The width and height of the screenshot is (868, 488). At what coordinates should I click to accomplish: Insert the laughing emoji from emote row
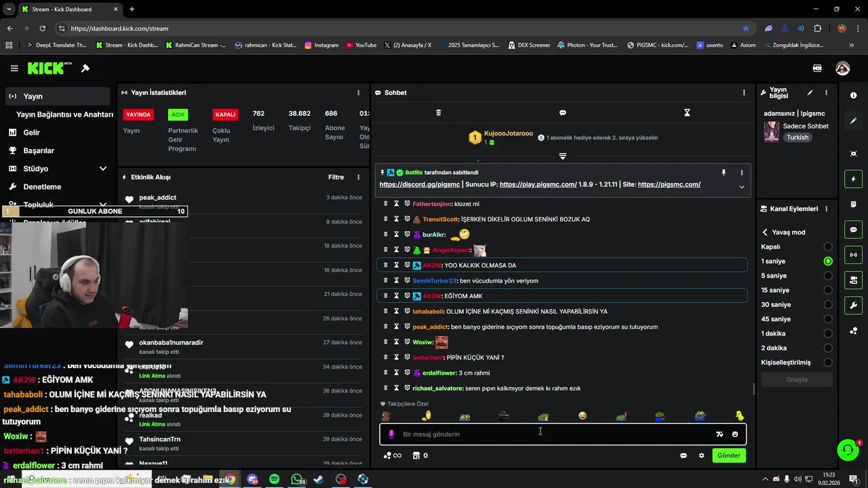(583, 416)
